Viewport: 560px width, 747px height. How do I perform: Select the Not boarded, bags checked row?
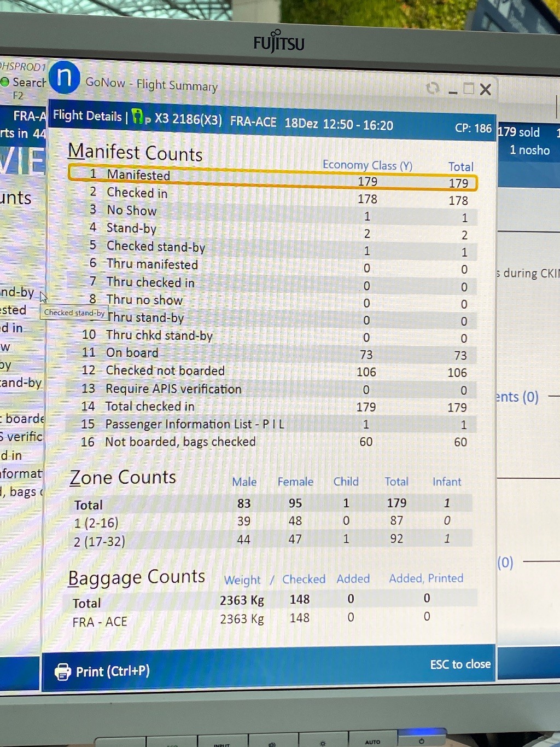272,442
